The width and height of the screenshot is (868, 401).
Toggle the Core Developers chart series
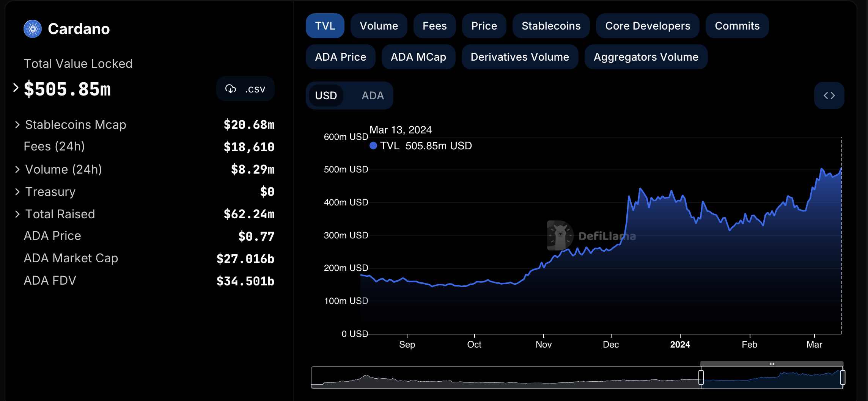648,26
